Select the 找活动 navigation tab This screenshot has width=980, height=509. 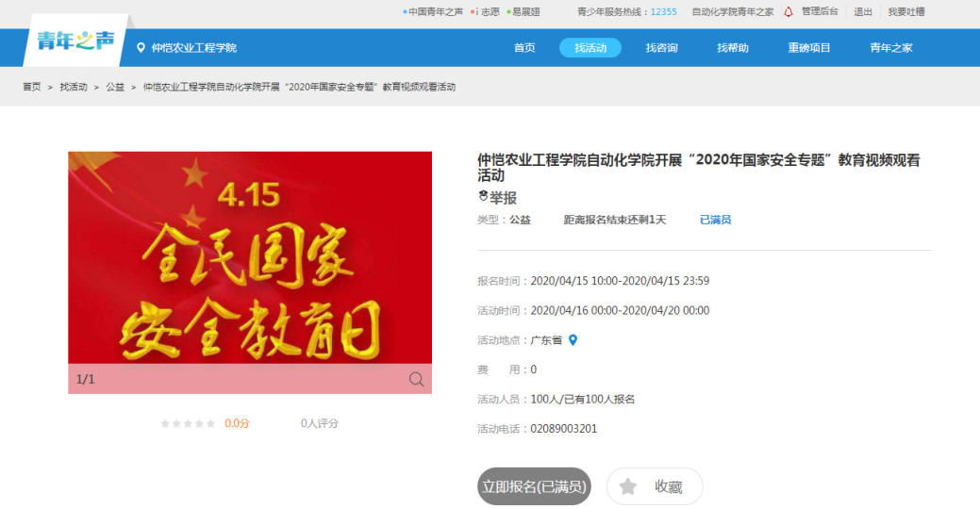coord(590,48)
